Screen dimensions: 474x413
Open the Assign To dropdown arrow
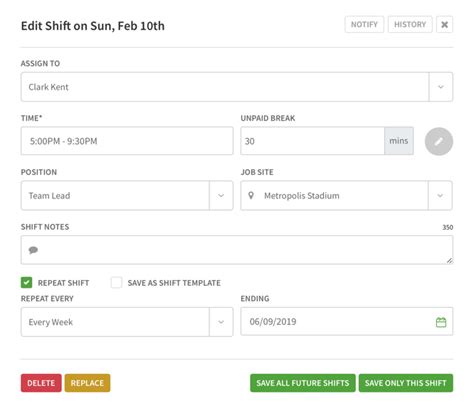tap(441, 87)
